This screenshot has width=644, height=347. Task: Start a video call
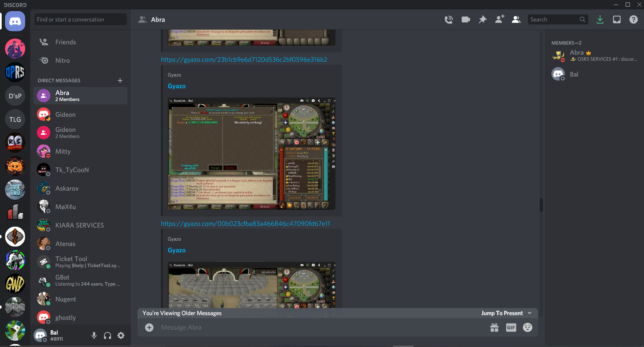(x=466, y=19)
